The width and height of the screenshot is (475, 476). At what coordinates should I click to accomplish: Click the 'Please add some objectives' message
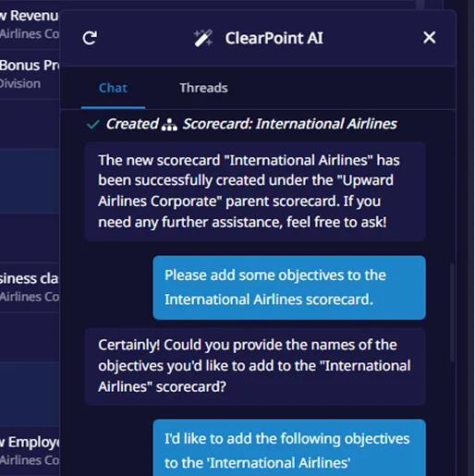(289, 287)
